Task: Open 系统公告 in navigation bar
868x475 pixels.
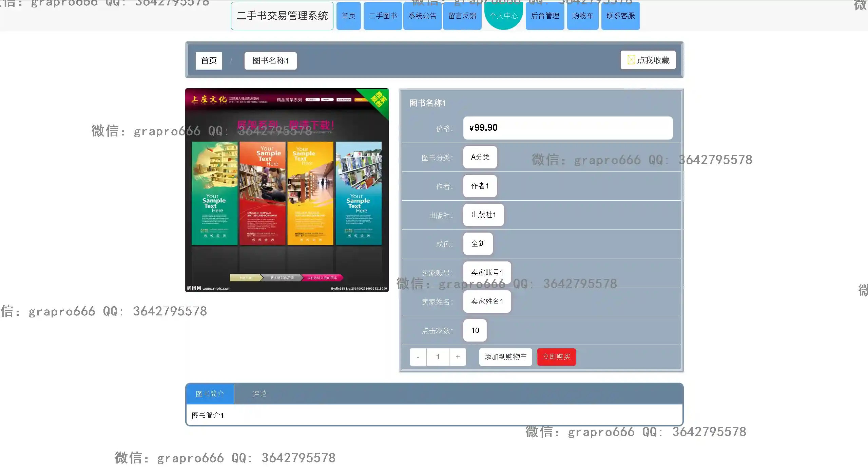Action: pos(422,16)
